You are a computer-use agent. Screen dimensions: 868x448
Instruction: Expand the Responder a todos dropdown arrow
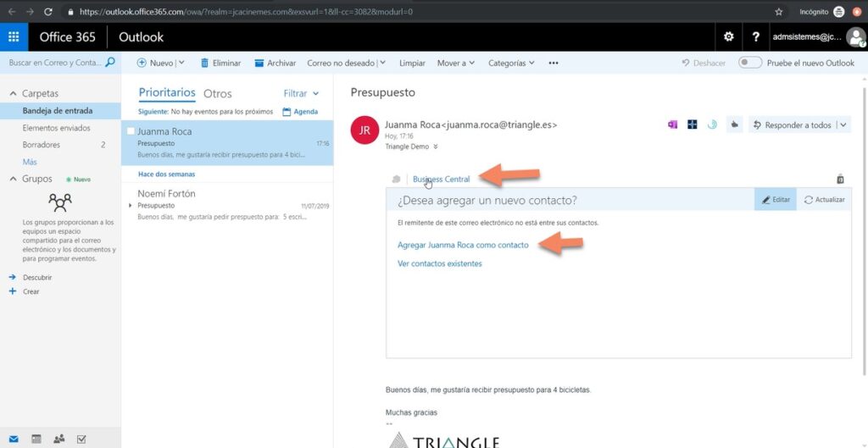(x=843, y=125)
